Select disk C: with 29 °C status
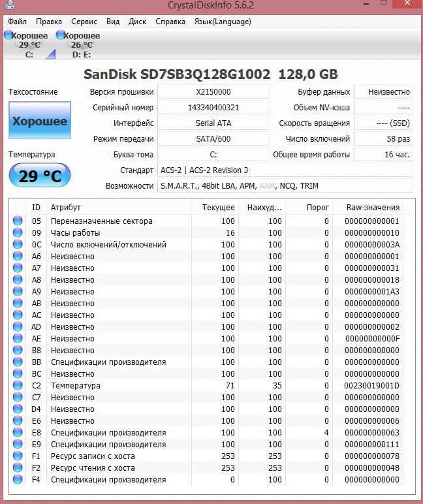 [x=29, y=44]
